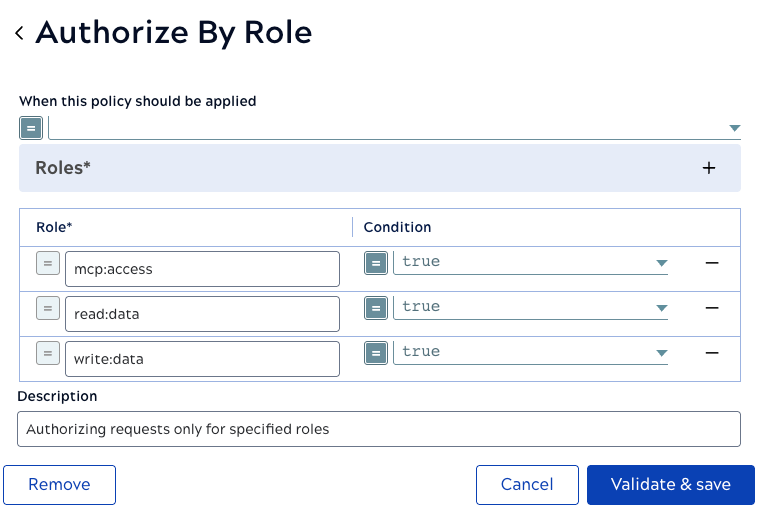This screenshot has height=519, width=774.
Task: Delete the write:data role row with minus icon
Action: click(712, 353)
